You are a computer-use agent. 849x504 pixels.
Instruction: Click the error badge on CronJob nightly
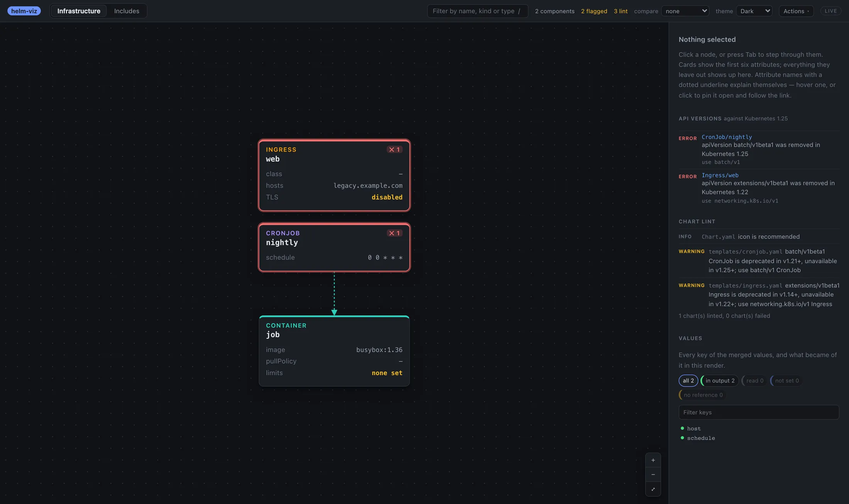point(394,233)
